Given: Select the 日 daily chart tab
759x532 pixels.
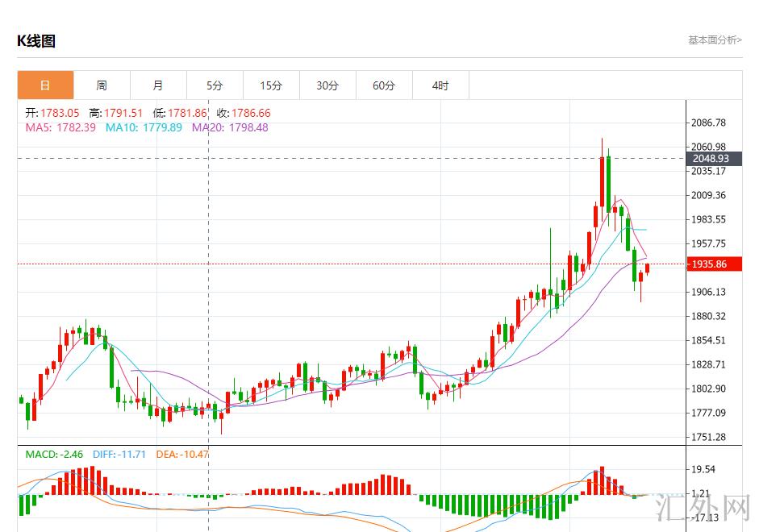Looking at the screenshot, I should (x=45, y=85).
